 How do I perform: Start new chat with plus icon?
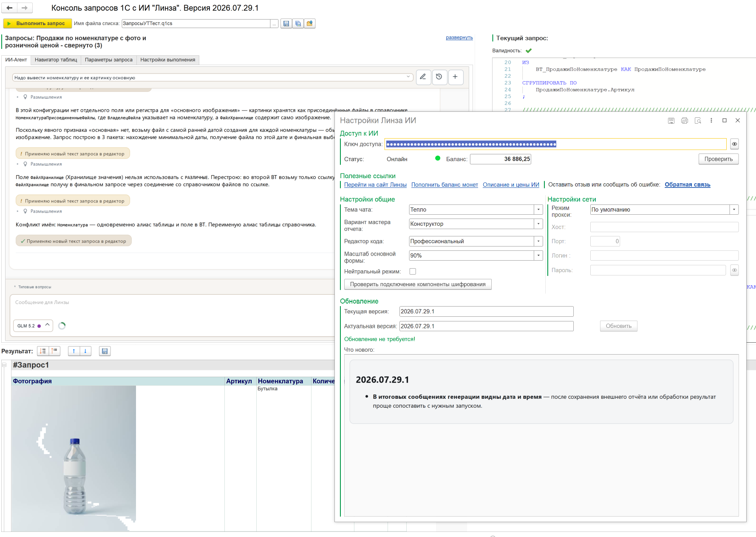456,77
